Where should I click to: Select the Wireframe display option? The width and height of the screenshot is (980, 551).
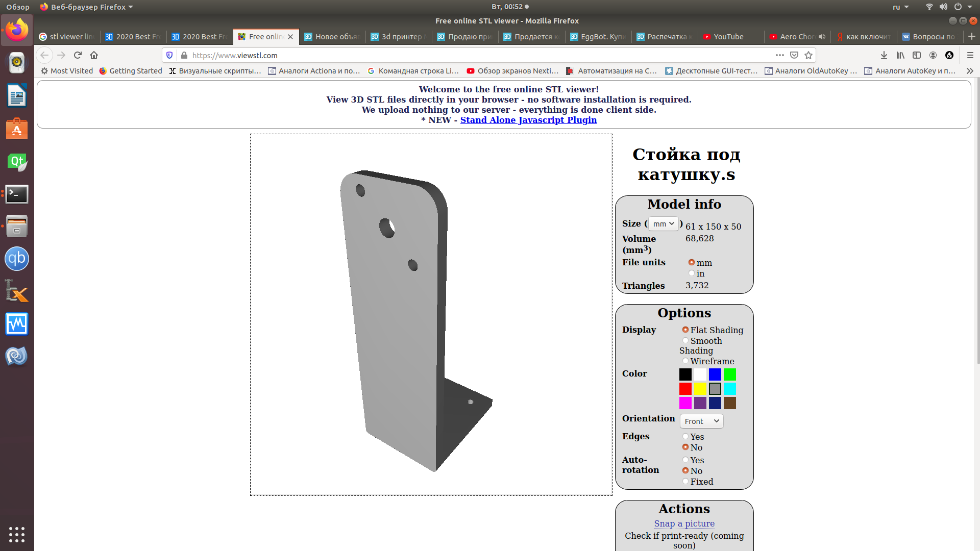click(685, 361)
